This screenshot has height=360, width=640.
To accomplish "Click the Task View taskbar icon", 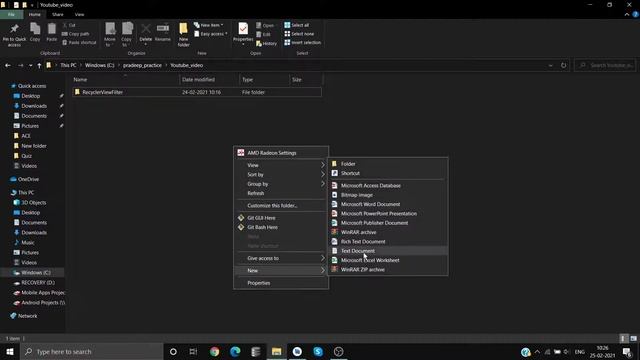I will tap(193, 351).
